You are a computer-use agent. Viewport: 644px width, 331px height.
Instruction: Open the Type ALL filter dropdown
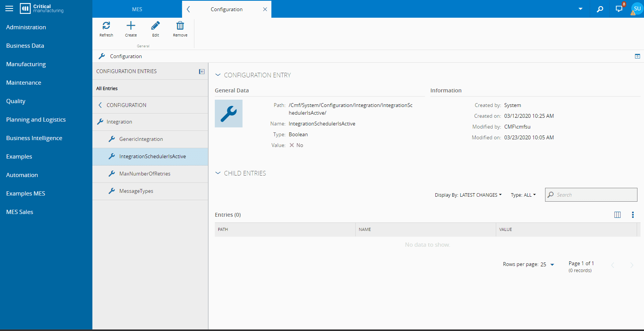pyautogui.click(x=523, y=195)
